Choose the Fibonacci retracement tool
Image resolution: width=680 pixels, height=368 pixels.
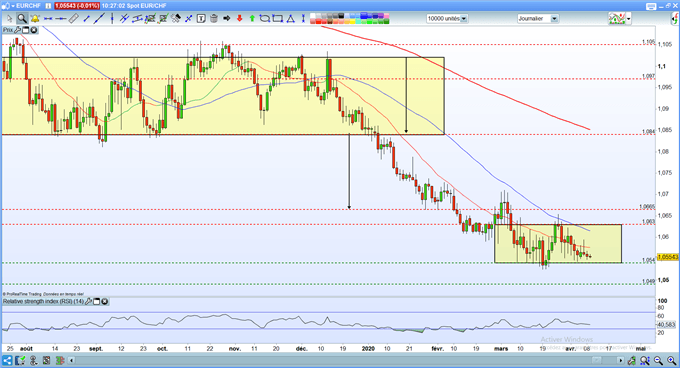point(150,19)
